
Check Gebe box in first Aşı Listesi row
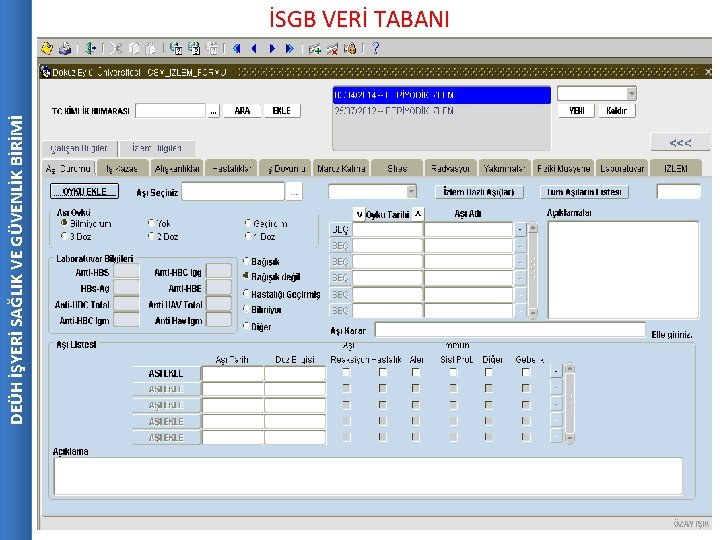(526, 372)
